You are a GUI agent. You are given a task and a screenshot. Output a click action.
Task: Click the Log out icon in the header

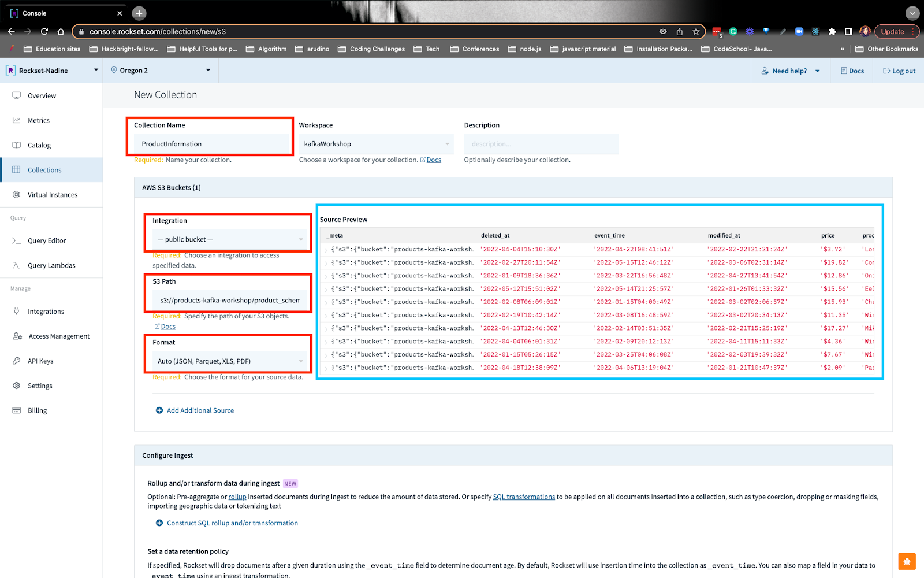point(886,71)
